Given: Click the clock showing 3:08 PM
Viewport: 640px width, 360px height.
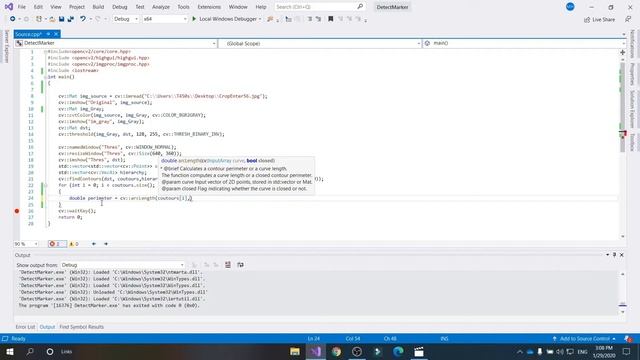Looking at the screenshot, I should pos(604,348).
